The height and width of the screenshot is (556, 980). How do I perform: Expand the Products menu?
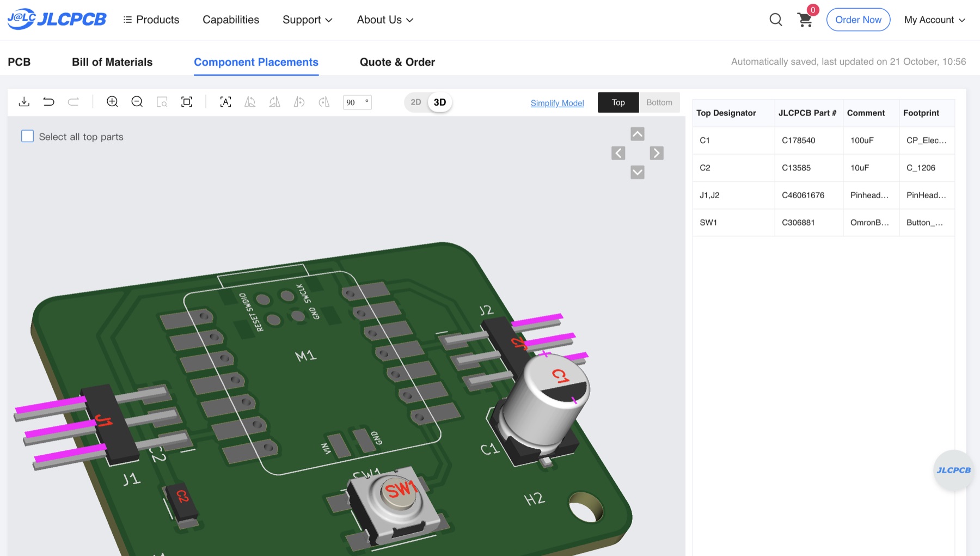point(151,20)
